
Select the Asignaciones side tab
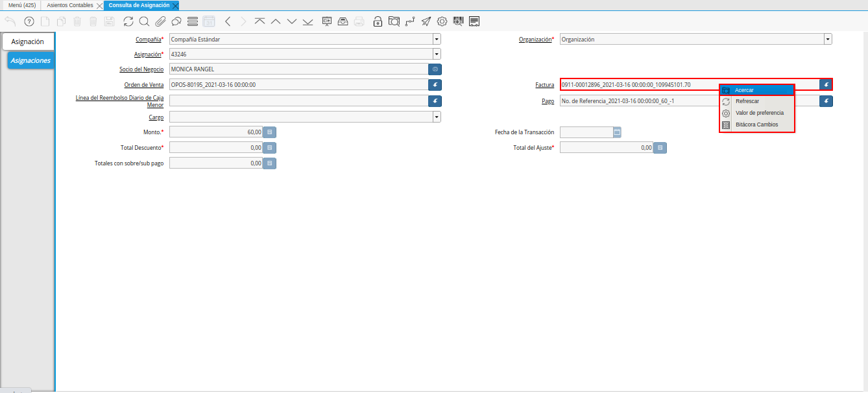click(x=30, y=60)
